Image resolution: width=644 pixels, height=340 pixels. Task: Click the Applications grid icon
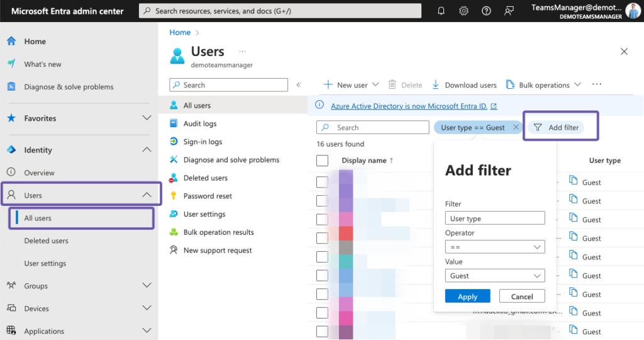click(x=11, y=331)
